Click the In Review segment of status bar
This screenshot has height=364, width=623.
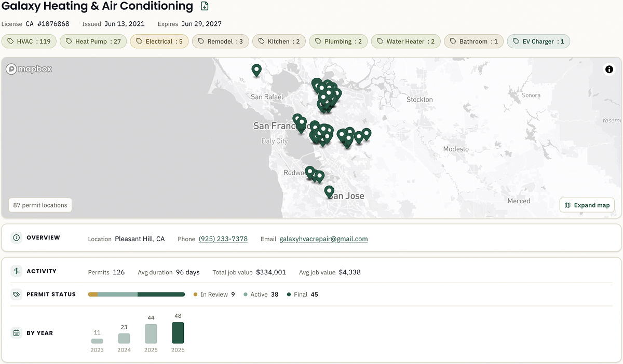pyautogui.click(x=93, y=295)
